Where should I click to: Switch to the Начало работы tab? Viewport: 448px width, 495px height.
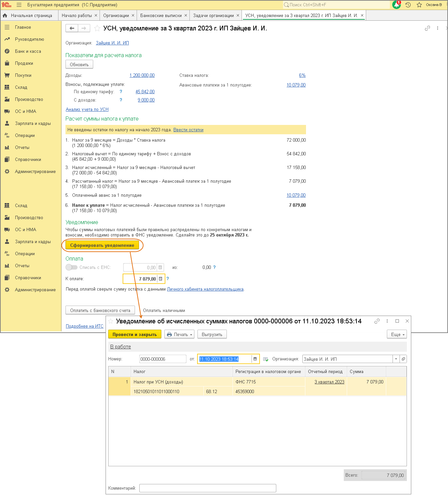(x=77, y=15)
